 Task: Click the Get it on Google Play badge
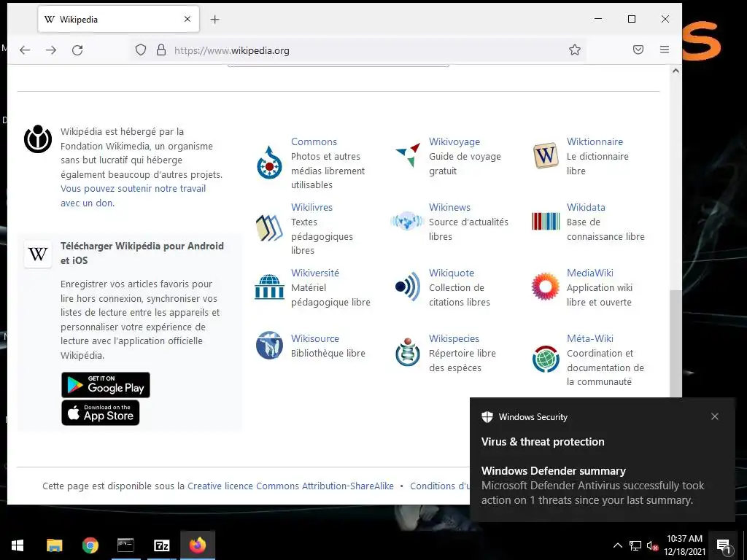coord(106,385)
